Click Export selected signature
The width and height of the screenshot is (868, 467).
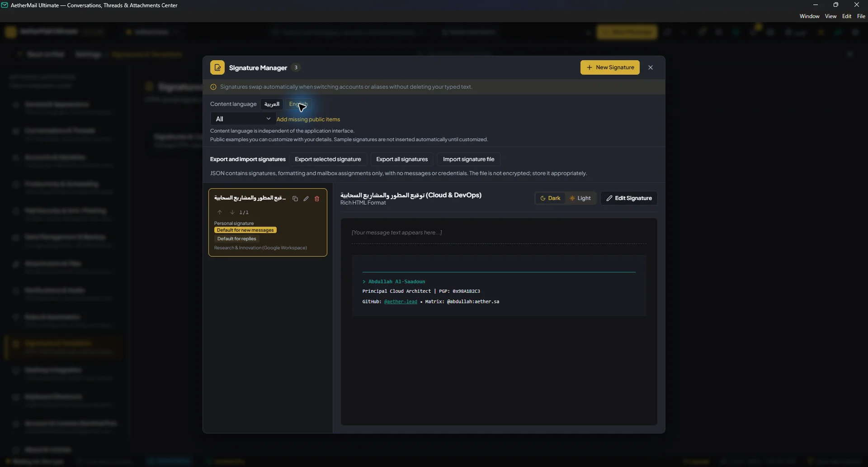point(328,159)
